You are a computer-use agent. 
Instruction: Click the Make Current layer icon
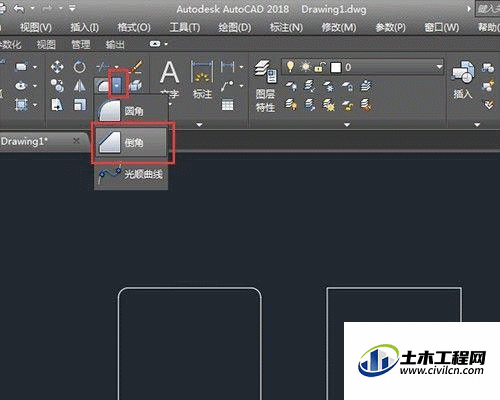tap(366, 86)
